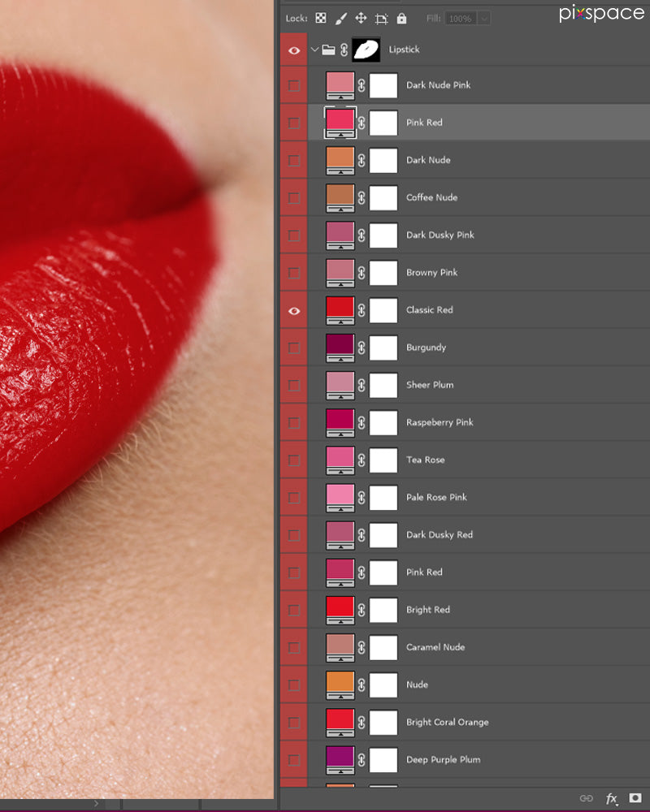The width and height of the screenshot is (650, 812).
Task: Click the lock transparent pixels icon
Action: [x=321, y=18]
